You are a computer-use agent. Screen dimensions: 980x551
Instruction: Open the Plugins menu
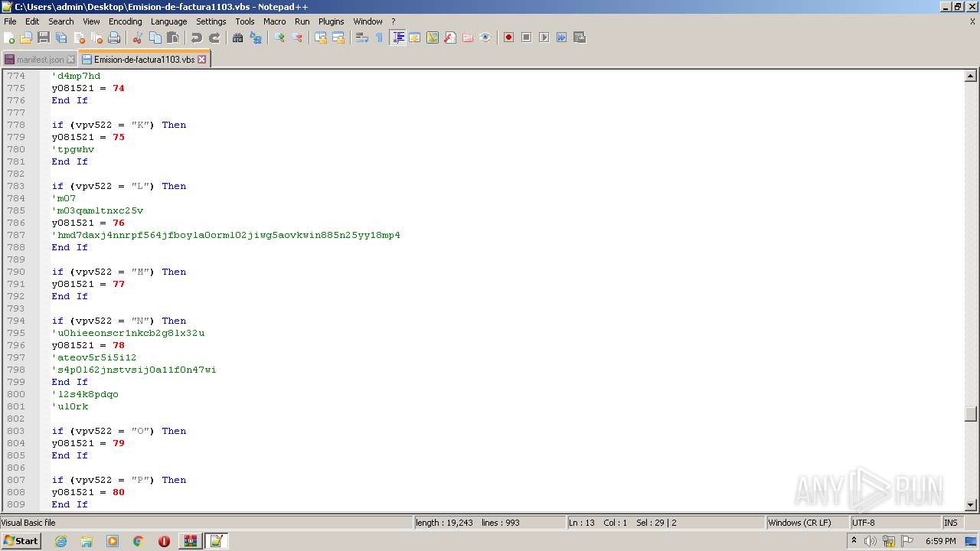pyautogui.click(x=332, y=21)
